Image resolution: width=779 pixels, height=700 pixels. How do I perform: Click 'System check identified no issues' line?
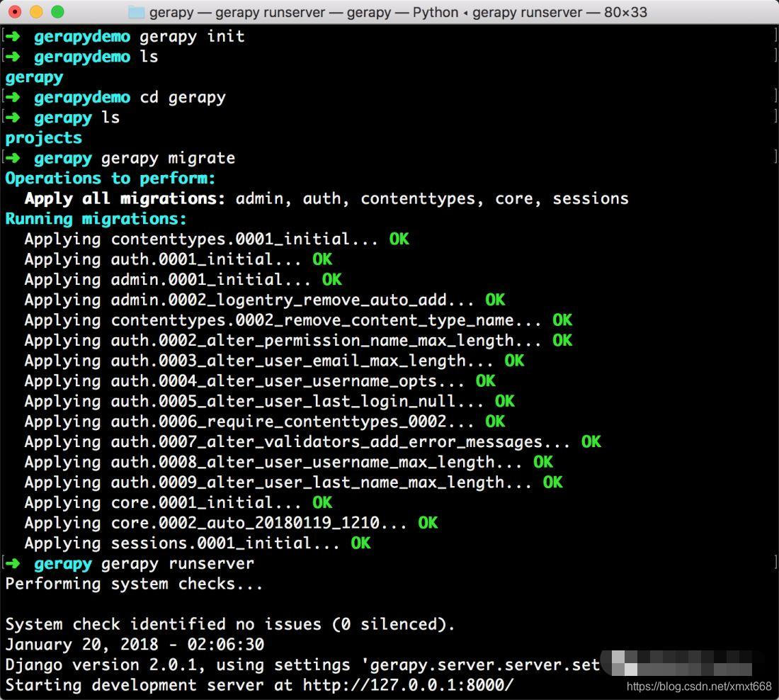click(x=230, y=624)
